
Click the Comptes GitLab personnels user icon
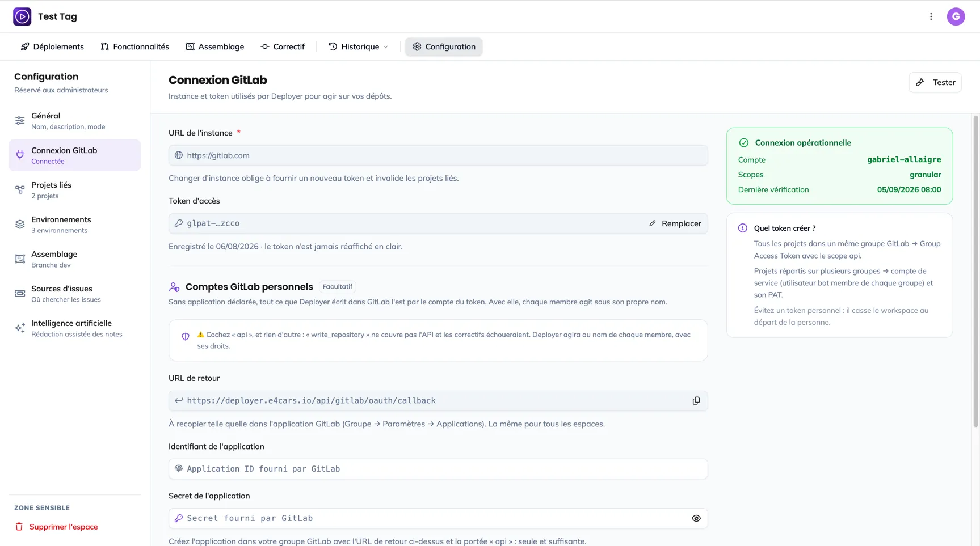(174, 287)
